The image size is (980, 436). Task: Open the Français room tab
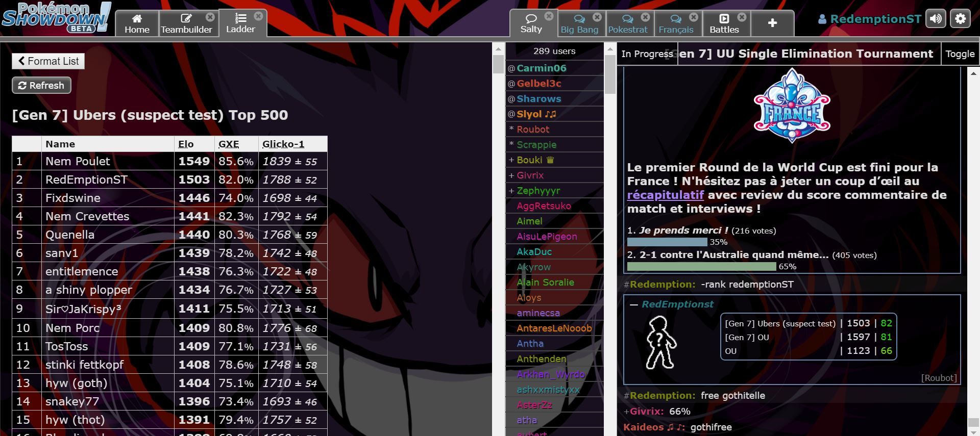[676, 23]
